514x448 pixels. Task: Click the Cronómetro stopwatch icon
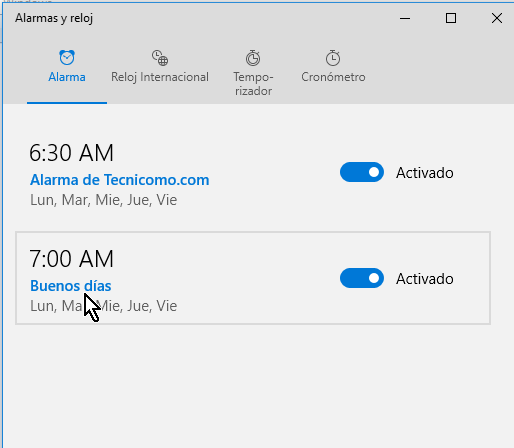(x=333, y=58)
